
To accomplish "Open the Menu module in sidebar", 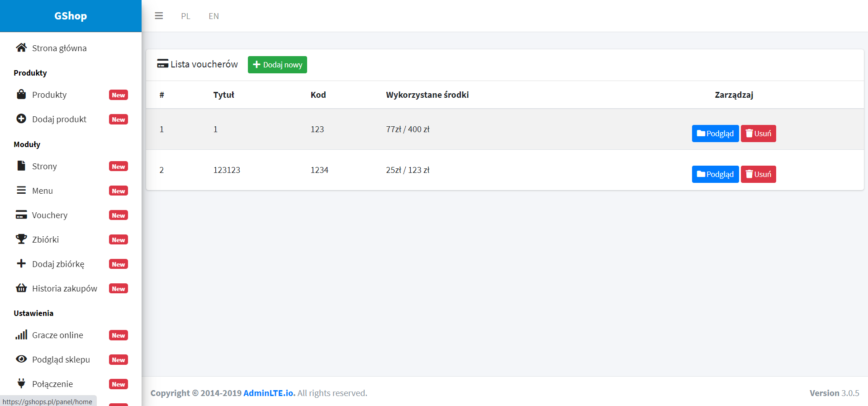I will pyautogui.click(x=43, y=191).
